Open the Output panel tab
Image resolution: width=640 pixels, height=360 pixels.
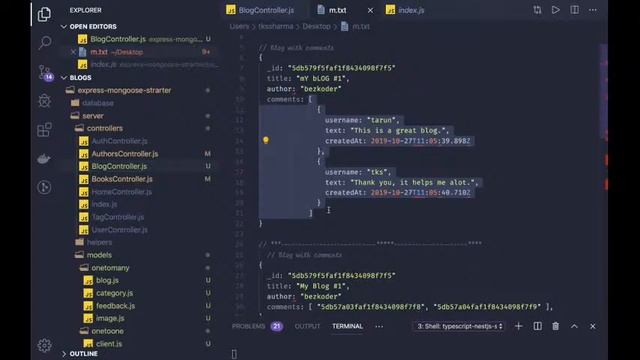307,326
